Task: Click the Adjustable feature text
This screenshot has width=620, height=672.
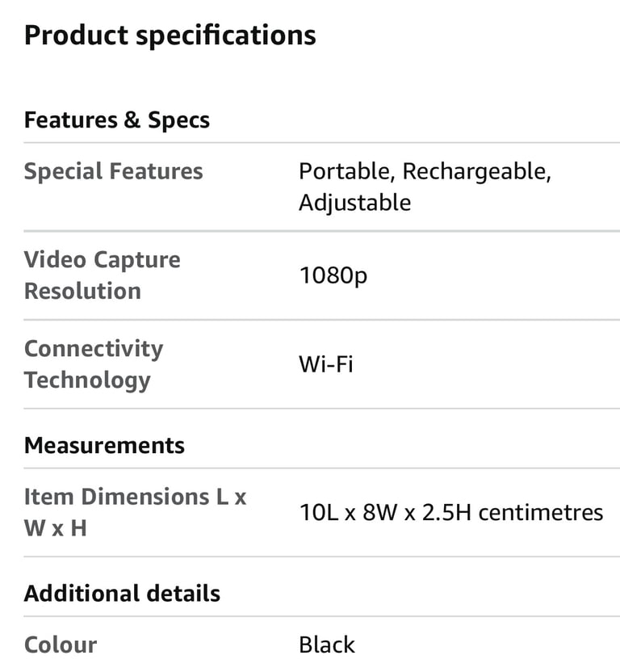Action: tap(354, 202)
